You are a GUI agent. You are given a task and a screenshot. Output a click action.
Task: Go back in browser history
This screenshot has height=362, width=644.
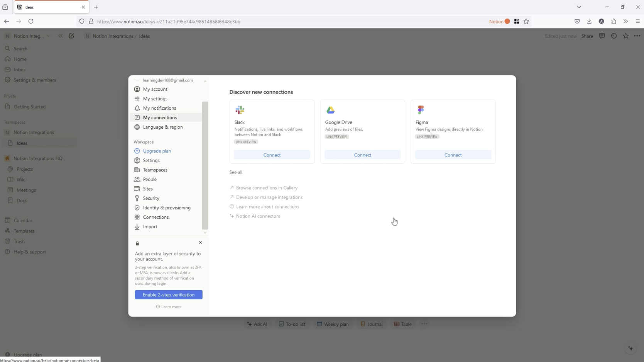(7, 22)
